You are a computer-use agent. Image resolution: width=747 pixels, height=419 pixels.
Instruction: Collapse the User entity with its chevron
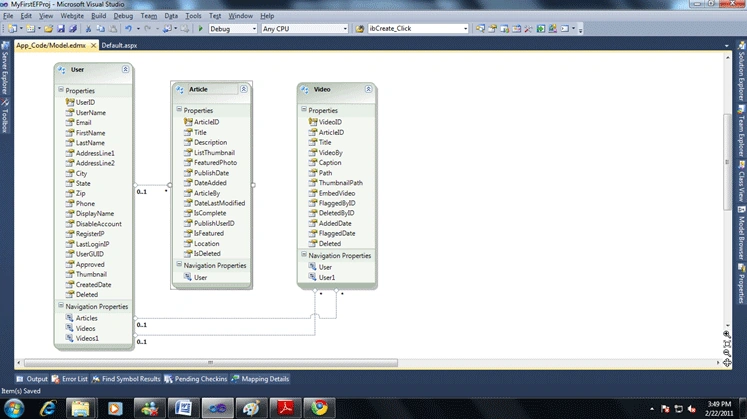point(125,70)
